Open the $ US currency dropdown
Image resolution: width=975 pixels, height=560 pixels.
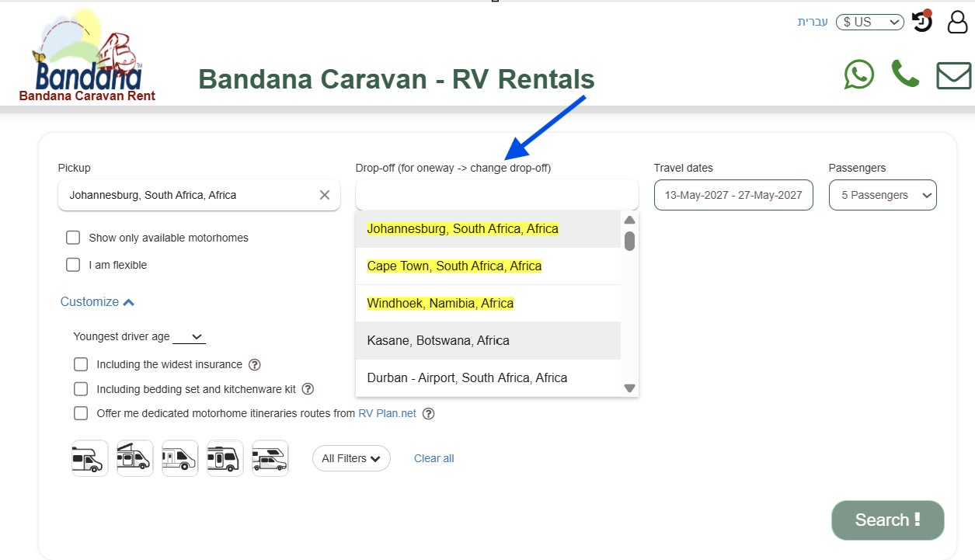click(x=869, y=22)
